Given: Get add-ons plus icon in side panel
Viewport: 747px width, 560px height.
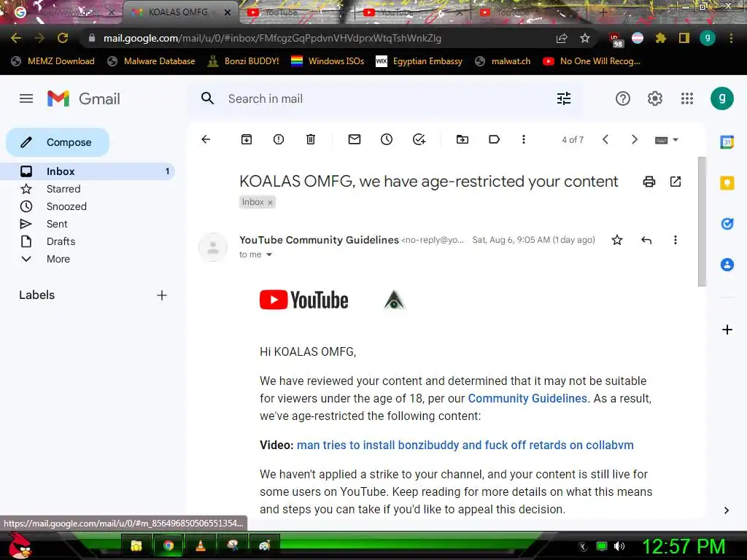Looking at the screenshot, I should 727,330.
